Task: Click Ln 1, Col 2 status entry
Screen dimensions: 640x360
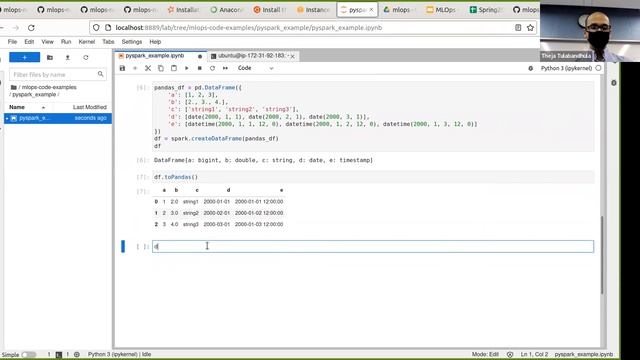Action: (534, 354)
